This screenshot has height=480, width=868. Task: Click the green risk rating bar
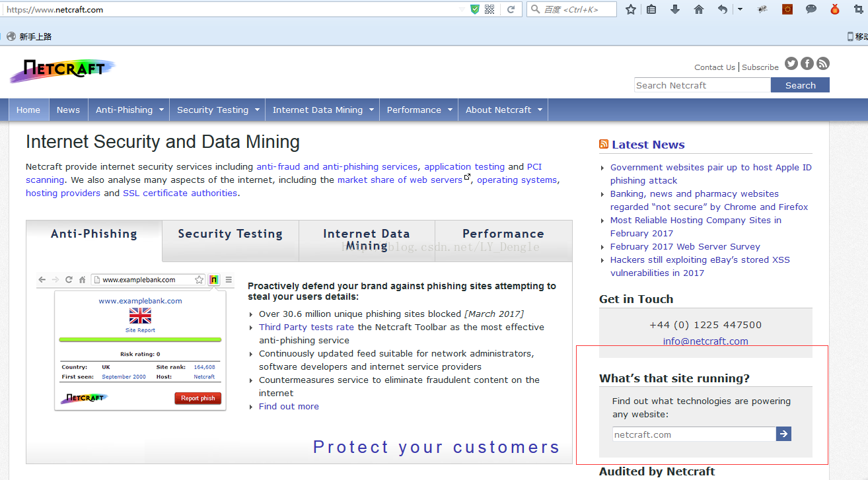coord(140,339)
